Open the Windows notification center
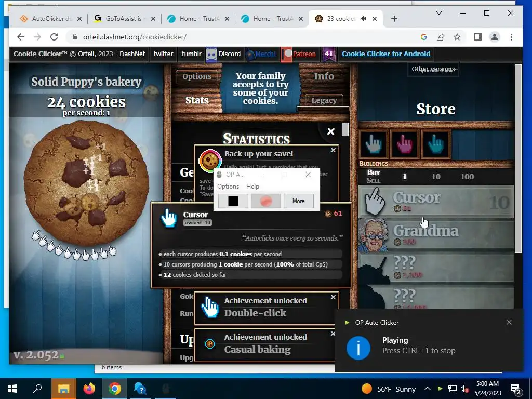The width and height of the screenshot is (532, 399). click(x=516, y=389)
